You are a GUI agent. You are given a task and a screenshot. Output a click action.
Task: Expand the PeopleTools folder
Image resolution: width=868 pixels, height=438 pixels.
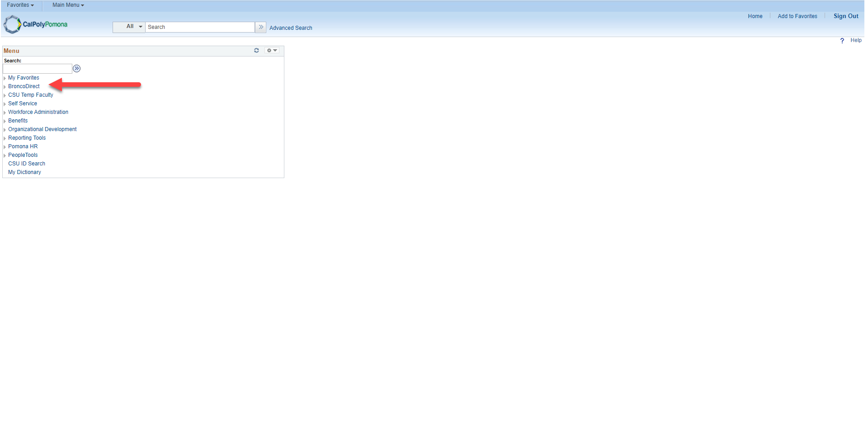[23, 155]
